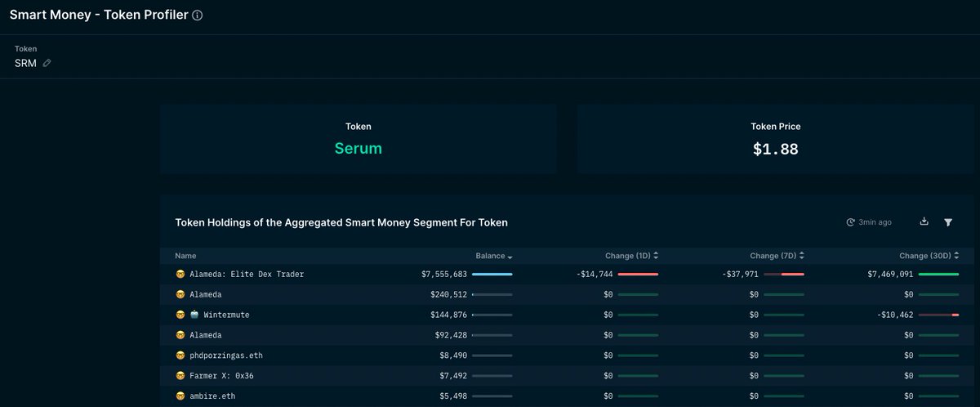
Task: Click the robot icon next to Wintermute
Action: pyautogui.click(x=195, y=315)
